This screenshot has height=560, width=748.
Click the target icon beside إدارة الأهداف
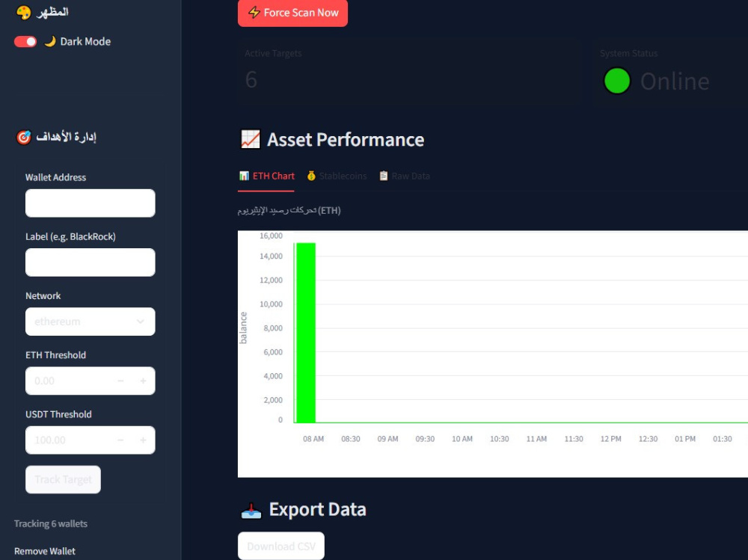(x=23, y=138)
